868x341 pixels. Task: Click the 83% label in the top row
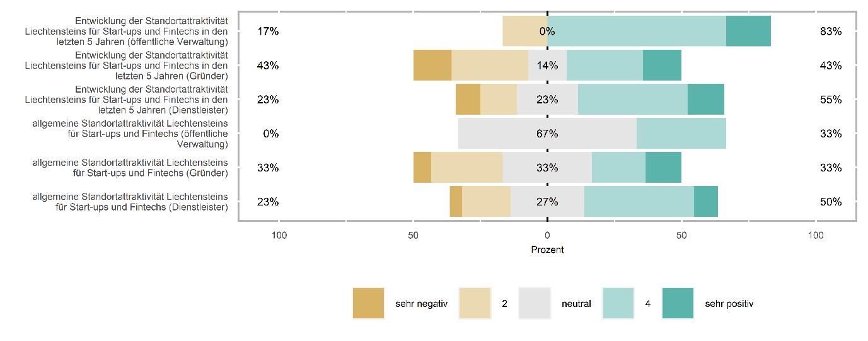coord(831,32)
